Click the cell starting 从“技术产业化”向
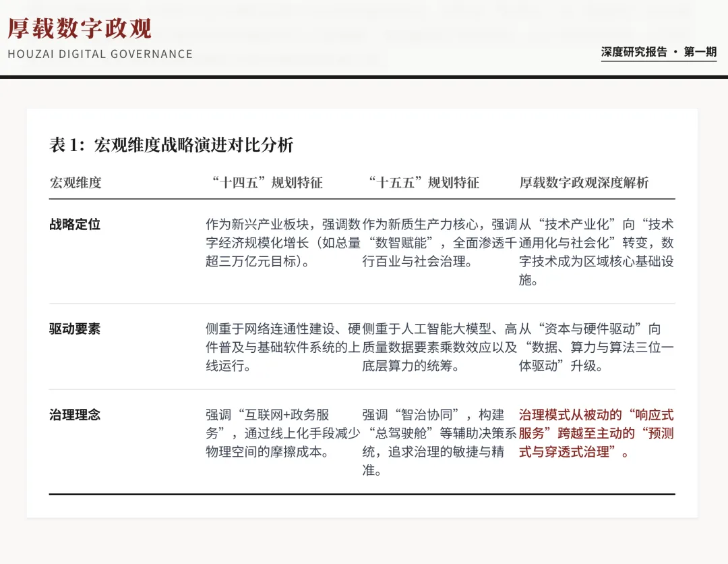 (x=597, y=252)
